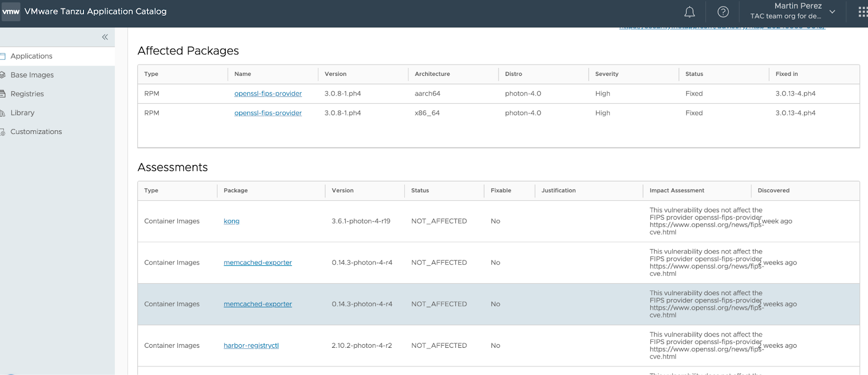
Task: Click 3.0.13-4.ph4 in the x86_64 row
Action: click(x=795, y=113)
